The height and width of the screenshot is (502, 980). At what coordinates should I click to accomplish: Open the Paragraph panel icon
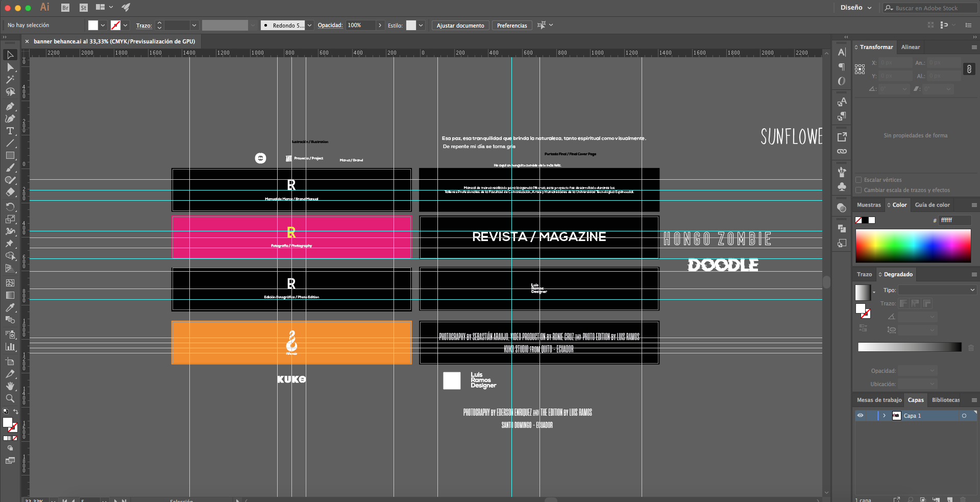tap(842, 66)
